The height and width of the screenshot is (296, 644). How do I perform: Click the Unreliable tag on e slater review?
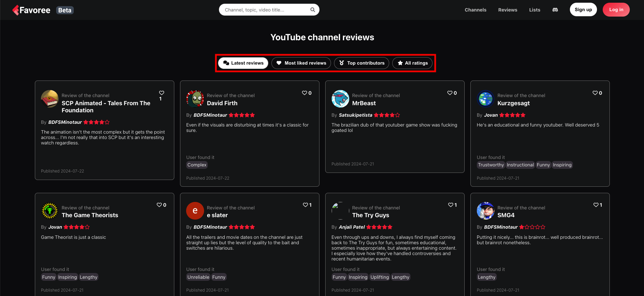[x=198, y=277]
